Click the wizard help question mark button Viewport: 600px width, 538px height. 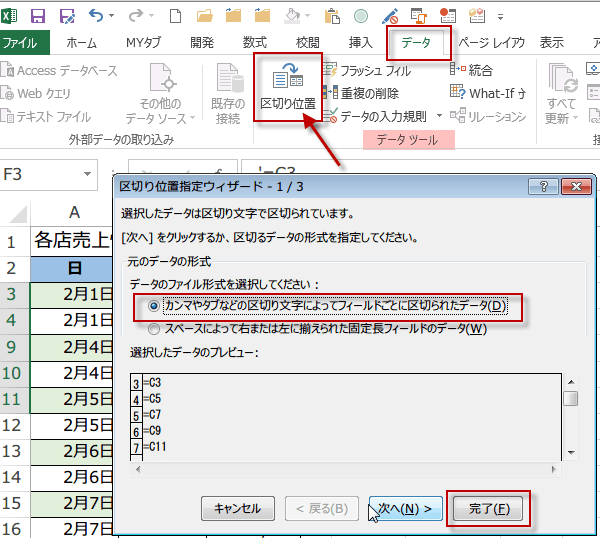click(543, 187)
